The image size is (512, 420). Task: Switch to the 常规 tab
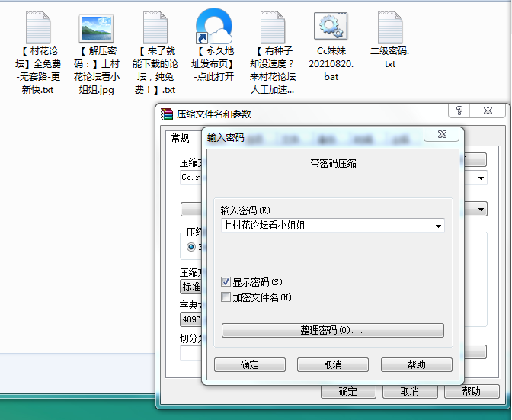(x=181, y=138)
